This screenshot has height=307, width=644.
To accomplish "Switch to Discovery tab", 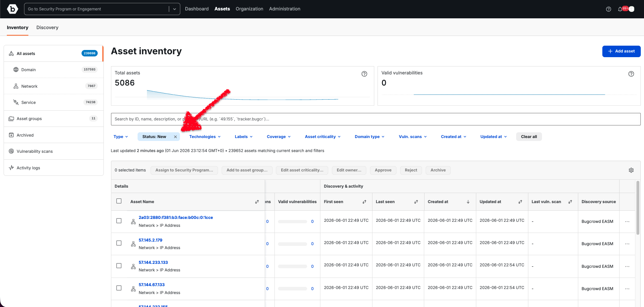I will point(47,28).
